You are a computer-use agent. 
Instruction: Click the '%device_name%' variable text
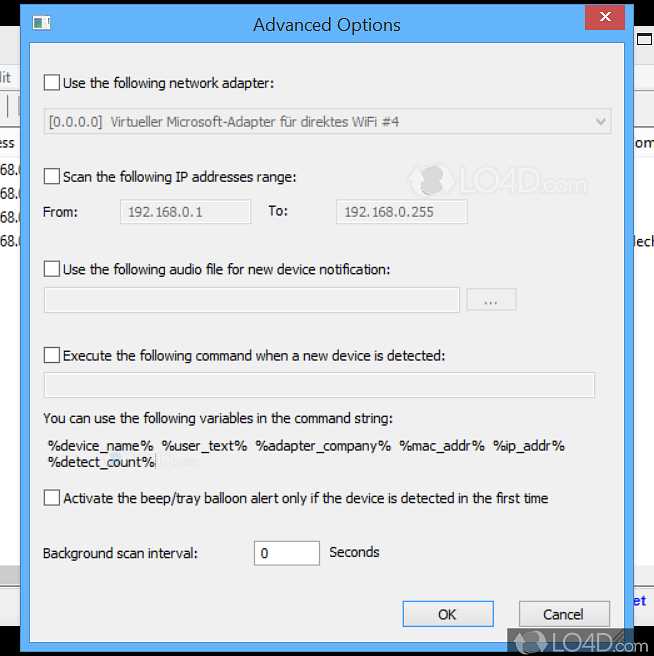pyautogui.click(x=101, y=446)
